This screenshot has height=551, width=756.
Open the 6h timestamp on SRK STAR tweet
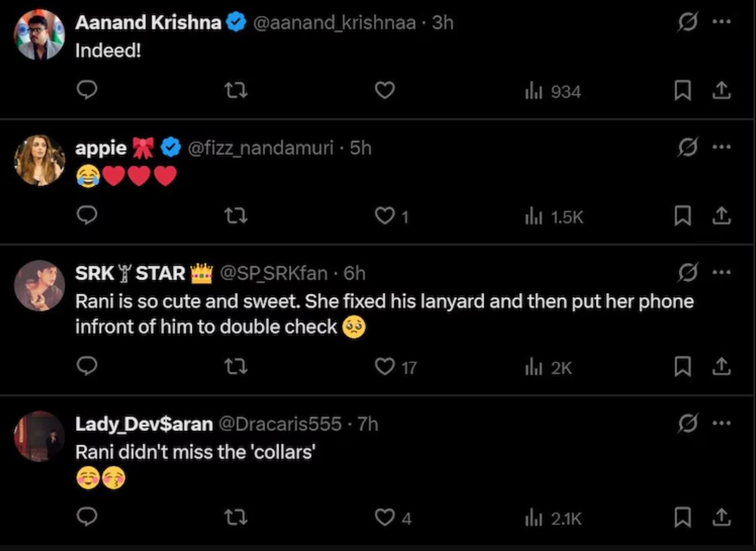355,273
